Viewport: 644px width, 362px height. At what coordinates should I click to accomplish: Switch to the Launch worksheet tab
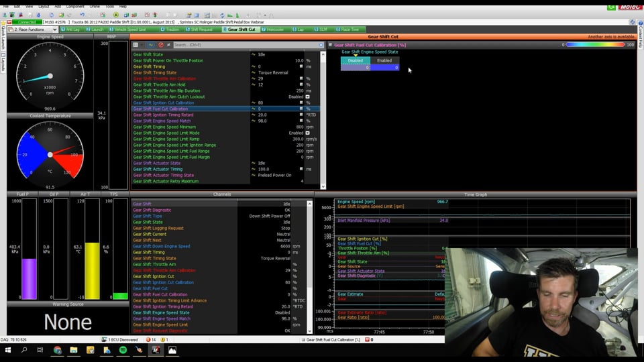[x=95, y=29]
